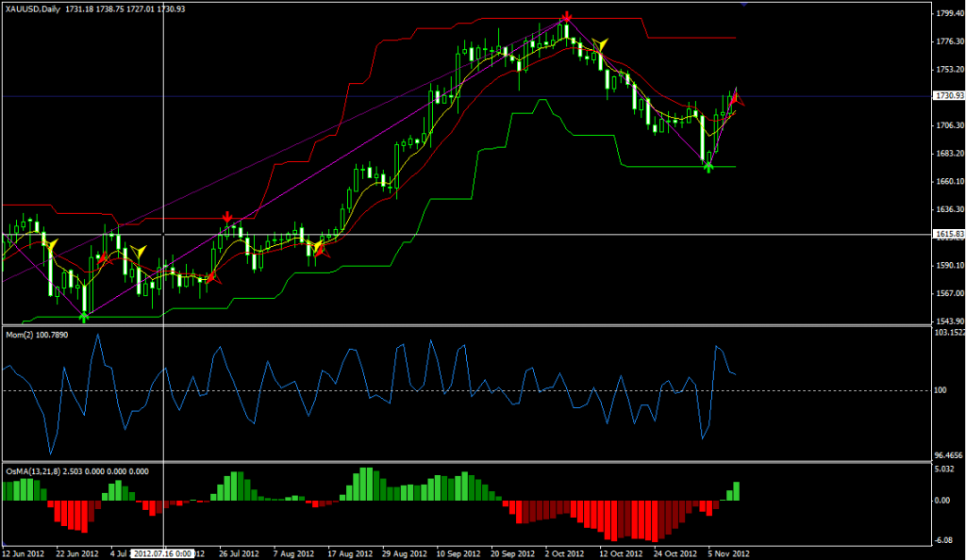
Task: Click price level 1660.10 on axis
Action: click(x=950, y=181)
